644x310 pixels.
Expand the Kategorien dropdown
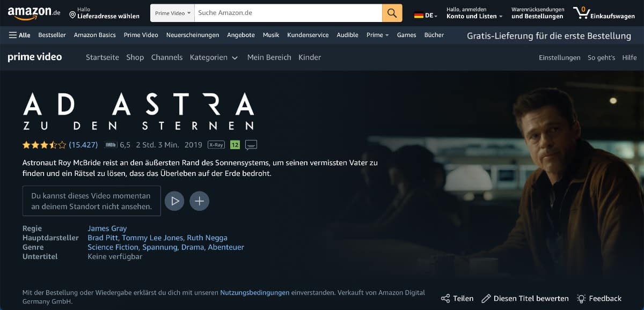tap(214, 57)
